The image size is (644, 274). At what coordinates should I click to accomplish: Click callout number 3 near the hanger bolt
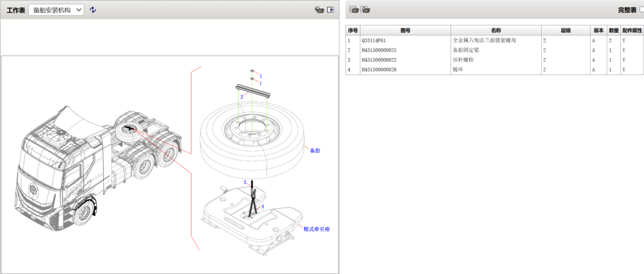coord(244,182)
